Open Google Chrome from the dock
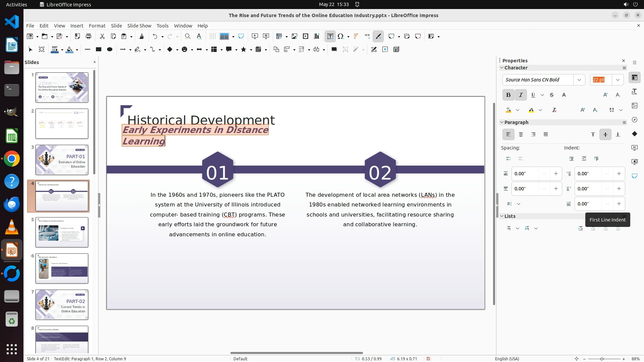Screen dimensions: 644x362 (x=12, y=159)
